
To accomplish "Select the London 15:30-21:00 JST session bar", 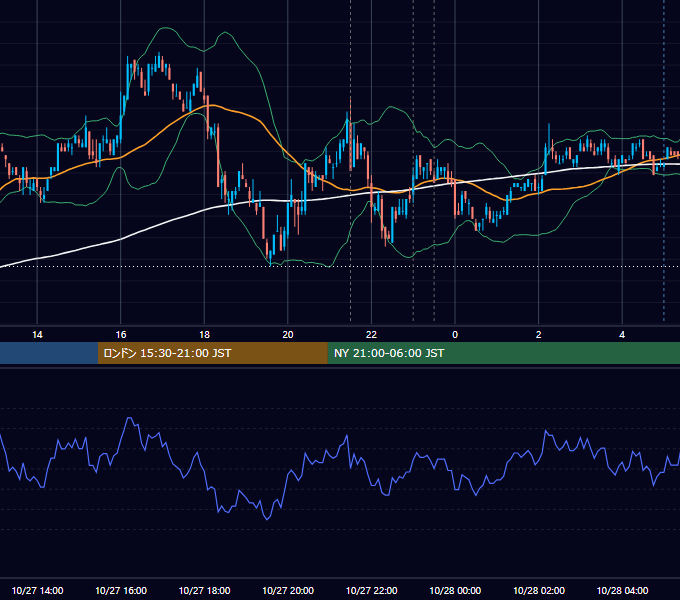I will coord(212,353).
